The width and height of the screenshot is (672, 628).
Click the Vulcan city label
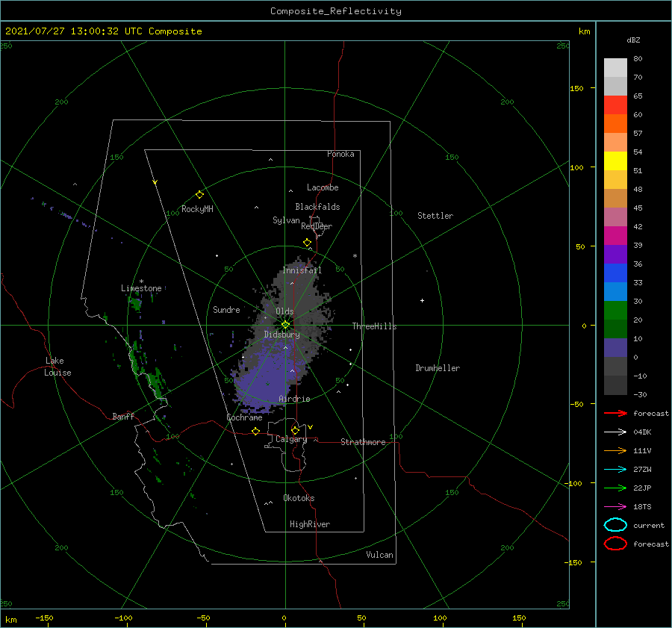coord(379,555)
